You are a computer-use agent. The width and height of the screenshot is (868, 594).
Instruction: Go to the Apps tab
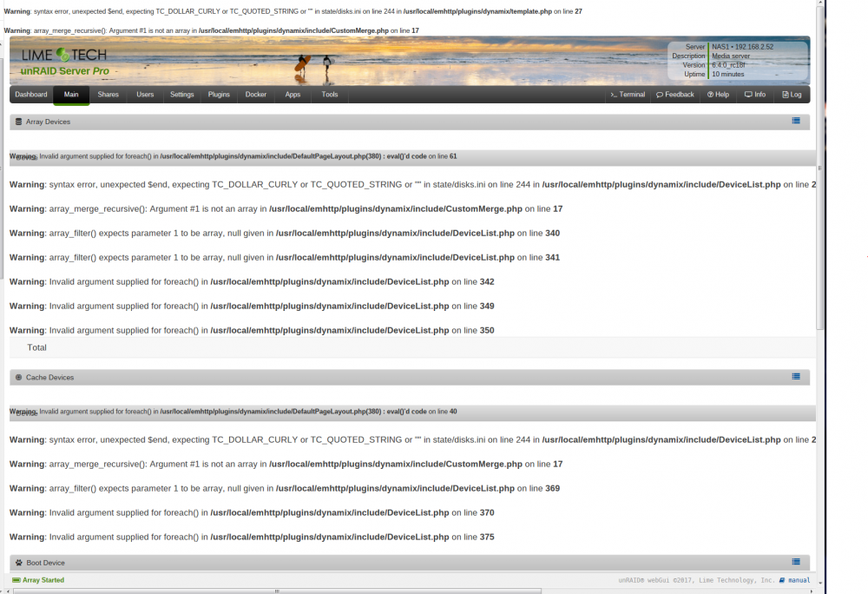293,95
